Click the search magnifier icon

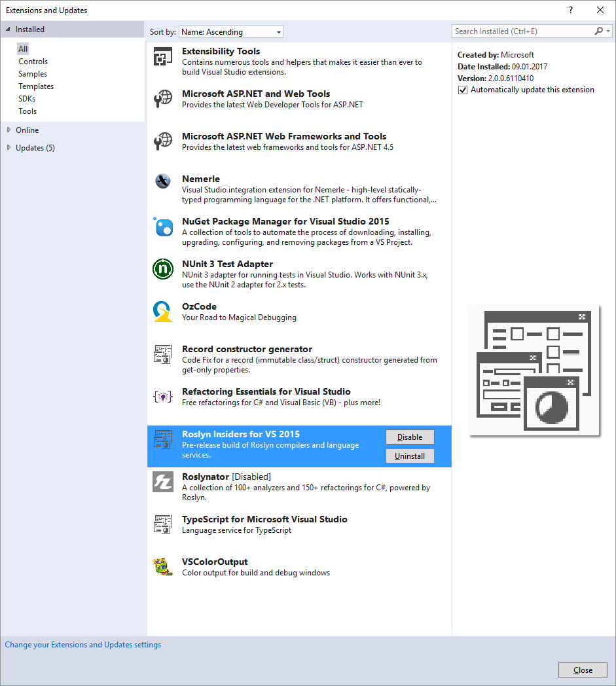click(598, 31)
